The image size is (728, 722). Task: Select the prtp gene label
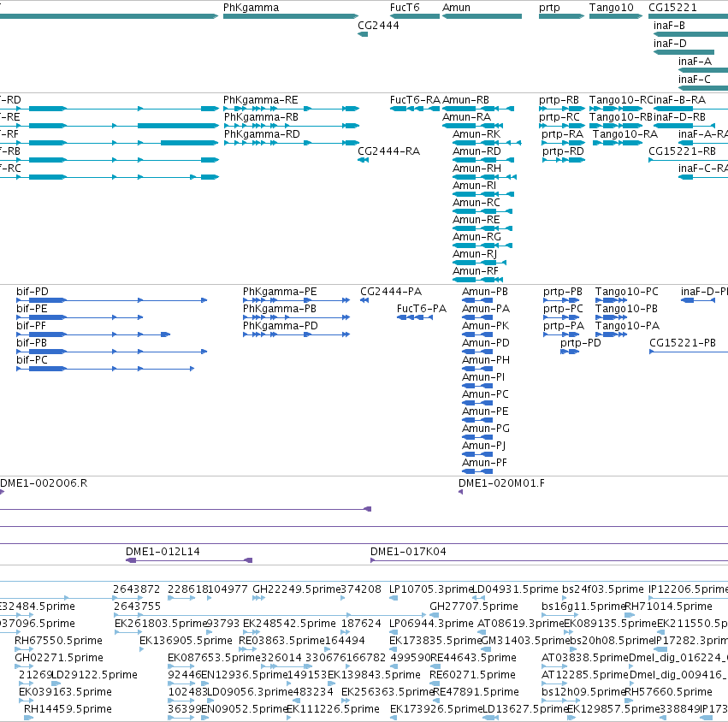(549, 8)
